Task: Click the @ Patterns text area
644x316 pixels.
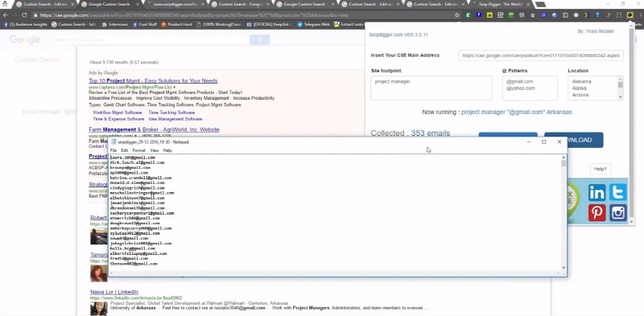Action: click(530, 88)
